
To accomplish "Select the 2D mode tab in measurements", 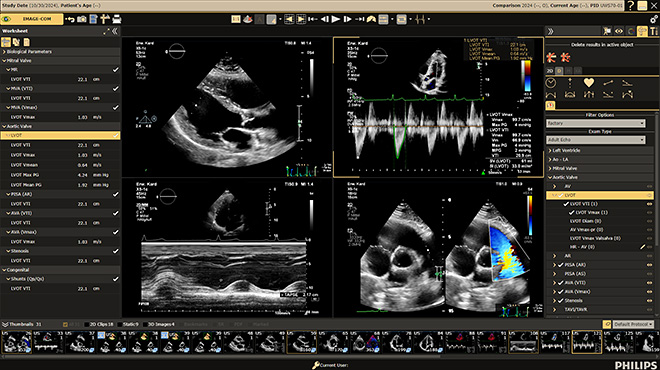I will [x=550, y=71].
